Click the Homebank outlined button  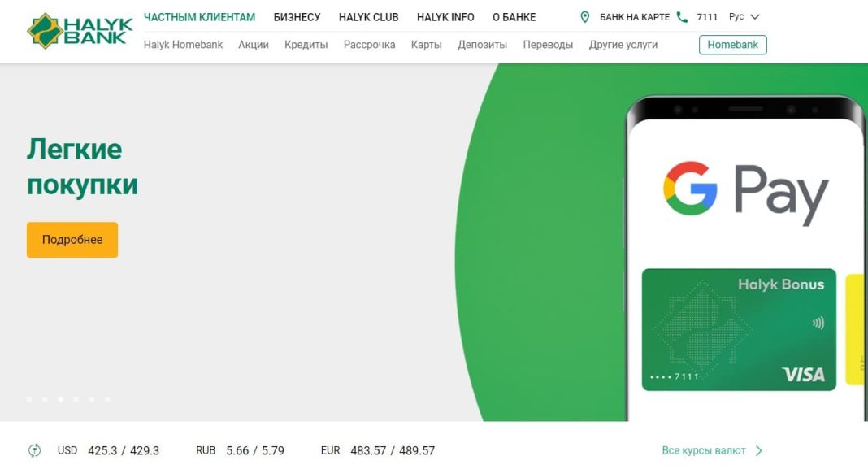point(732,45)
